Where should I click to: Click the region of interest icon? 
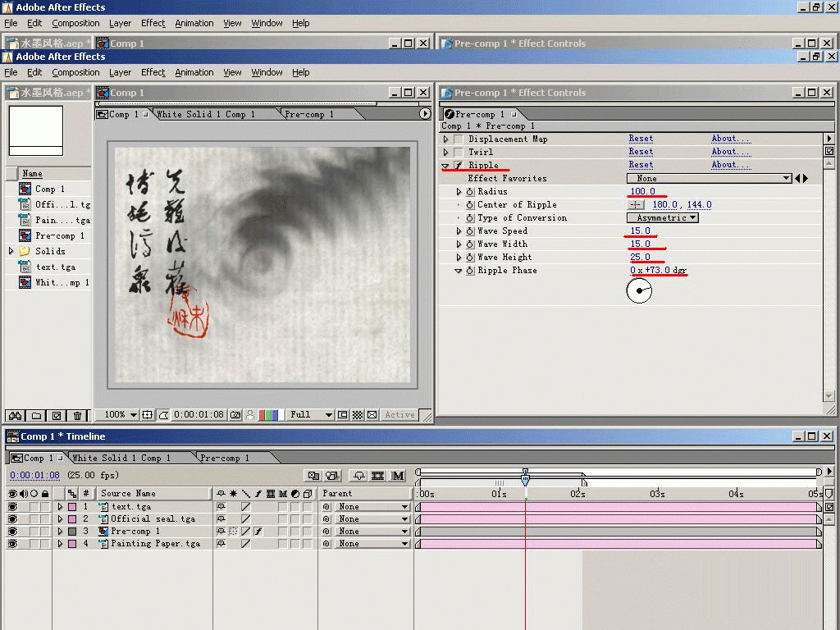tap(343, 414)
